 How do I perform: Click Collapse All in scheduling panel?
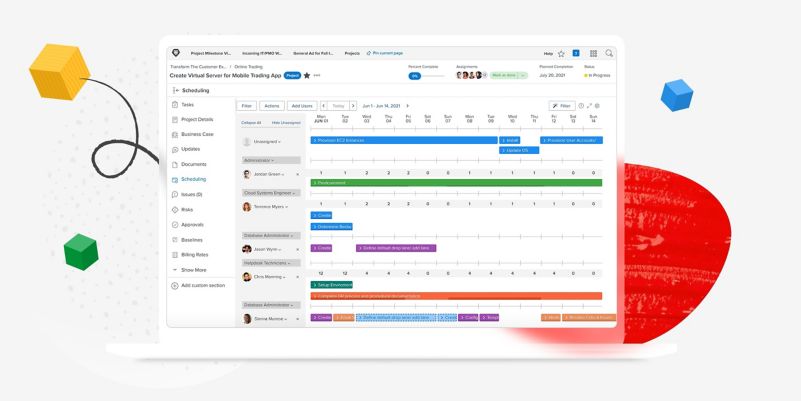[250, 122]
